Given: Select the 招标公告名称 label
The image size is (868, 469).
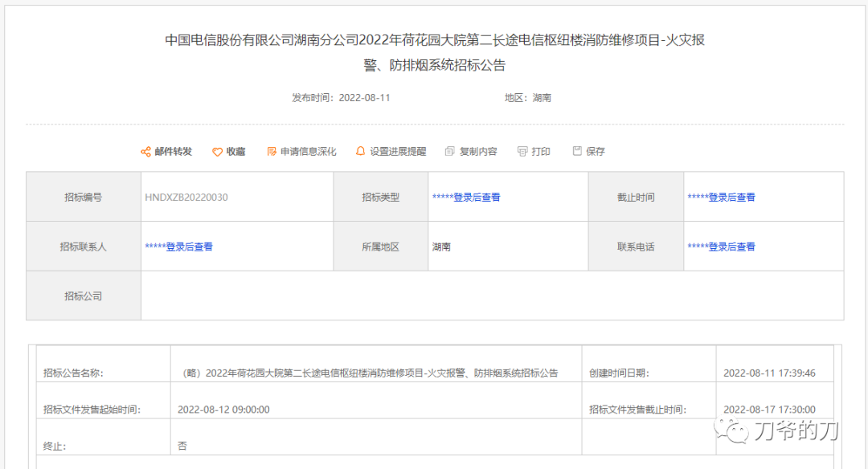Looking at the screenshot, I should click(x=73, y=373).
